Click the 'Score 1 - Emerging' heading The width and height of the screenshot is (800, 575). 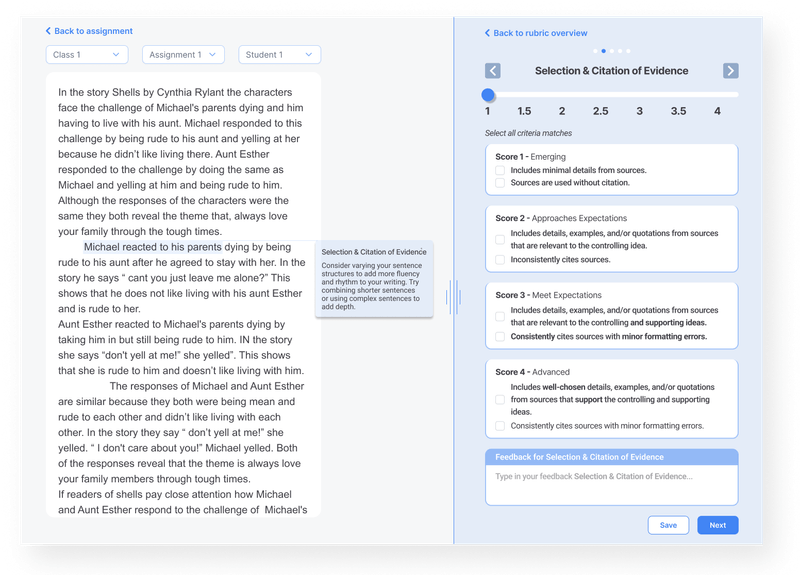pyautogui.click(x=531, y=157)
